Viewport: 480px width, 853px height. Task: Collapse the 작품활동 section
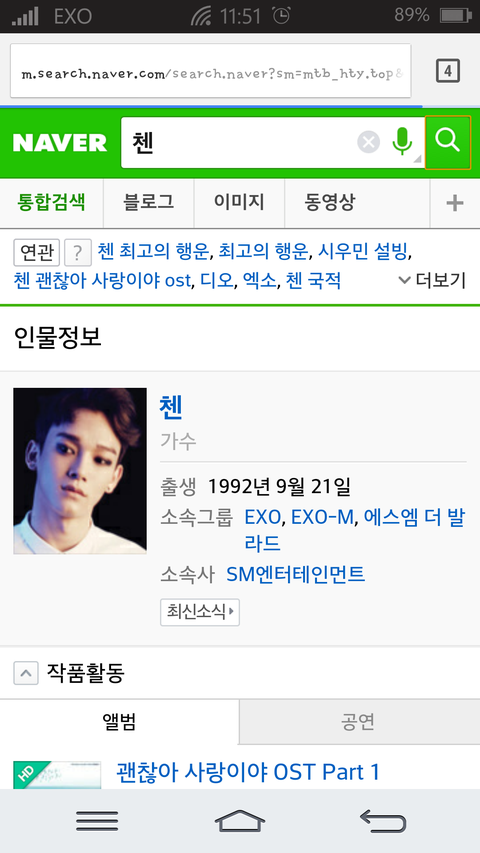click(x=26, y=673)
